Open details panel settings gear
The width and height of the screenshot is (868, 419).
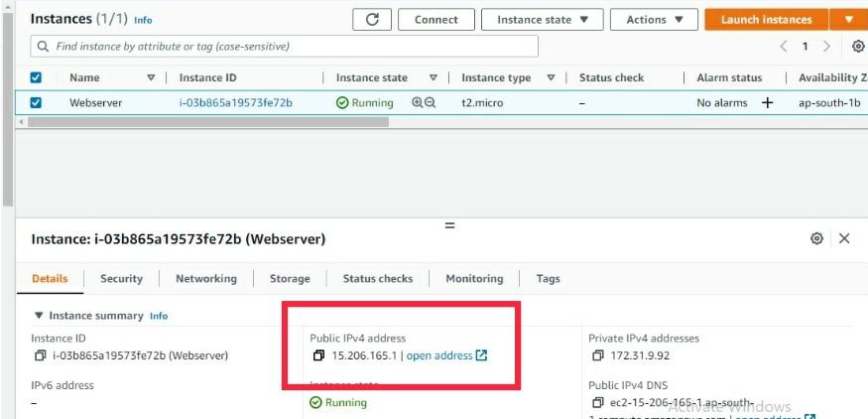816,238
